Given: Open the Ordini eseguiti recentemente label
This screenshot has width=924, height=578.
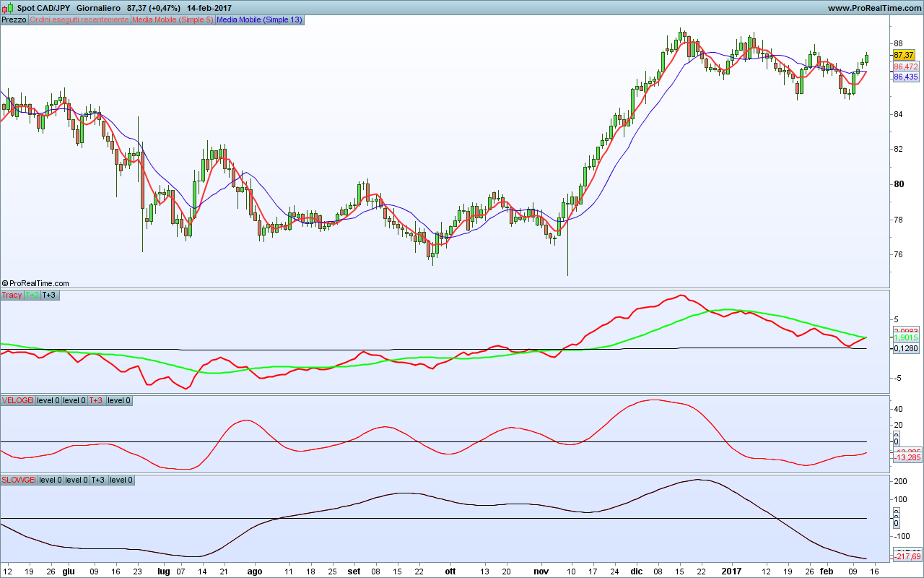Looking at the screenshot, I should click(79, 20).
